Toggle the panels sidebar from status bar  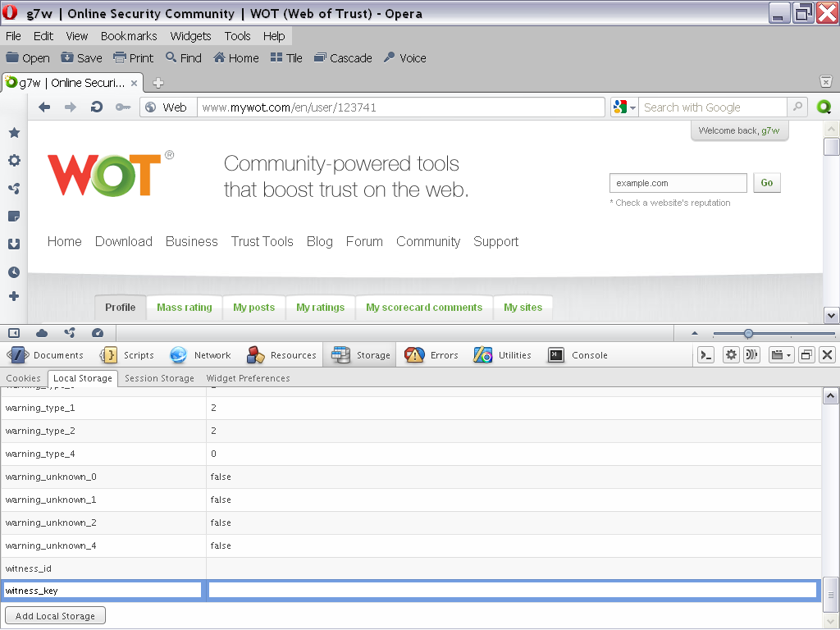14,333
